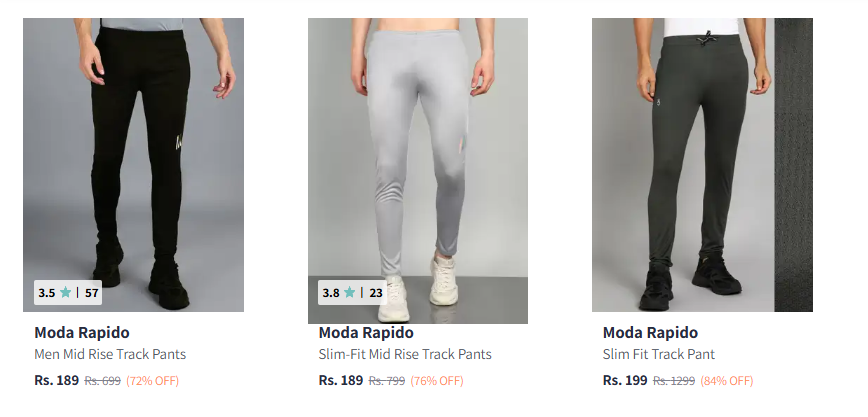Click Moda Rapido brand above Slim Fit Track Pant

[650, 333]
